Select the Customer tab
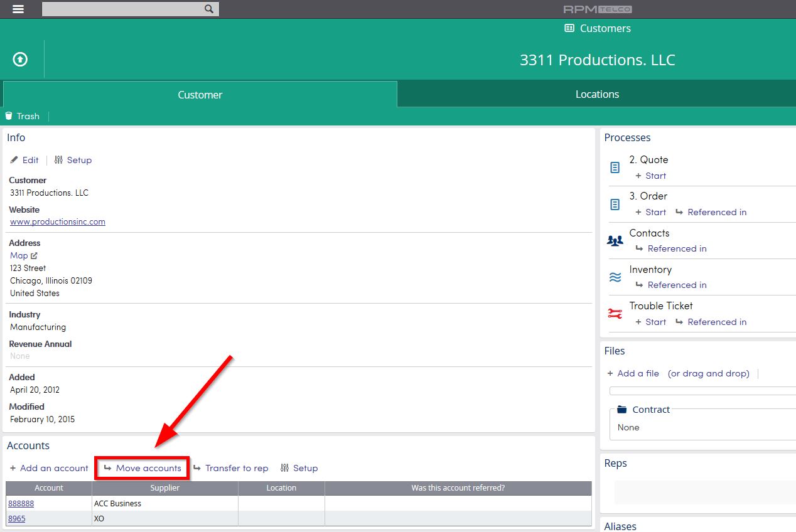 click(200, 94)
